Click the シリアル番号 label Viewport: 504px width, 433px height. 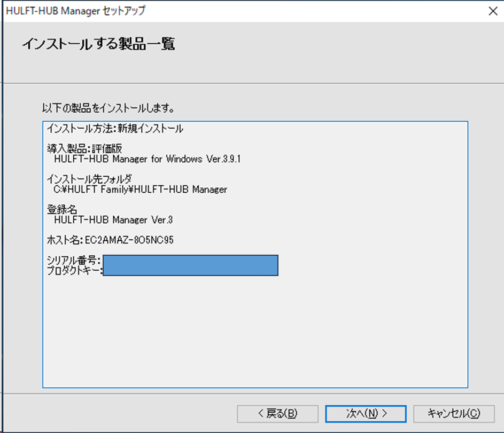tap(74, 260)
